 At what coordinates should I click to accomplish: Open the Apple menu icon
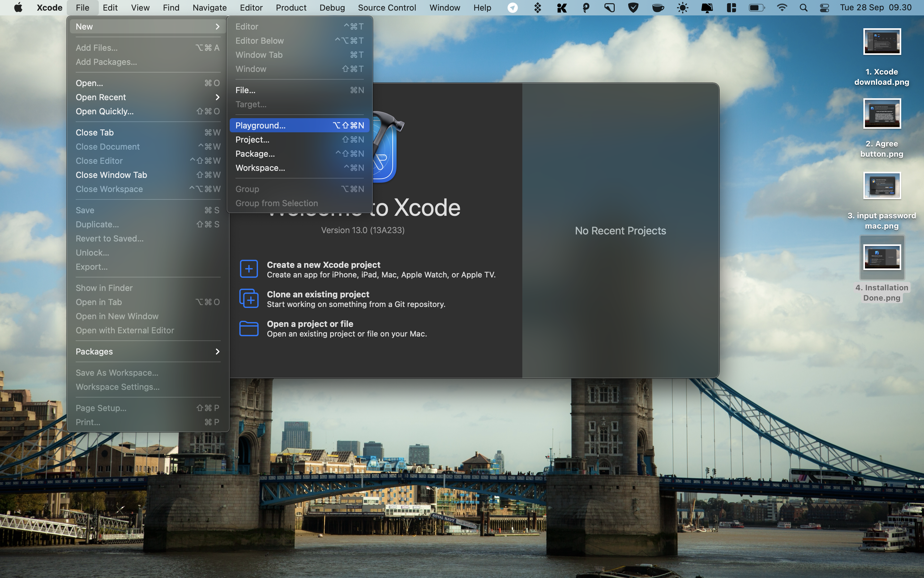click(x=18, y=8)
